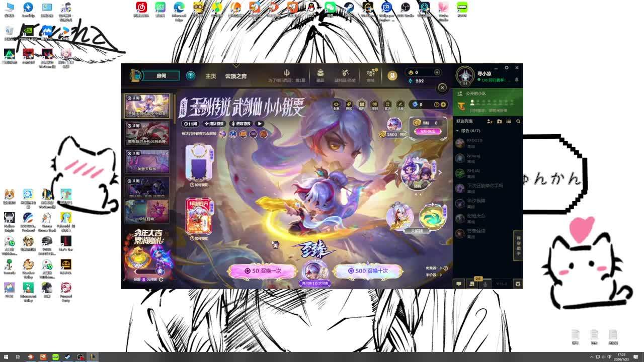Click the 淘汰特效 tag
Screen dimensions: 644x362
(214, 124)
